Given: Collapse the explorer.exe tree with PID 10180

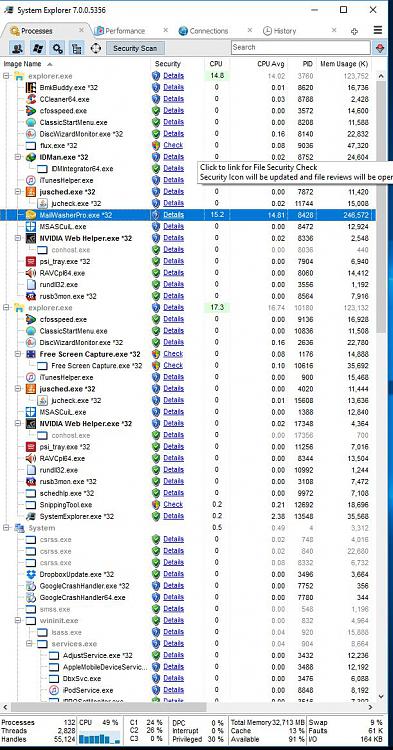Looking at the screenshot, I should [x=7, y=307].
